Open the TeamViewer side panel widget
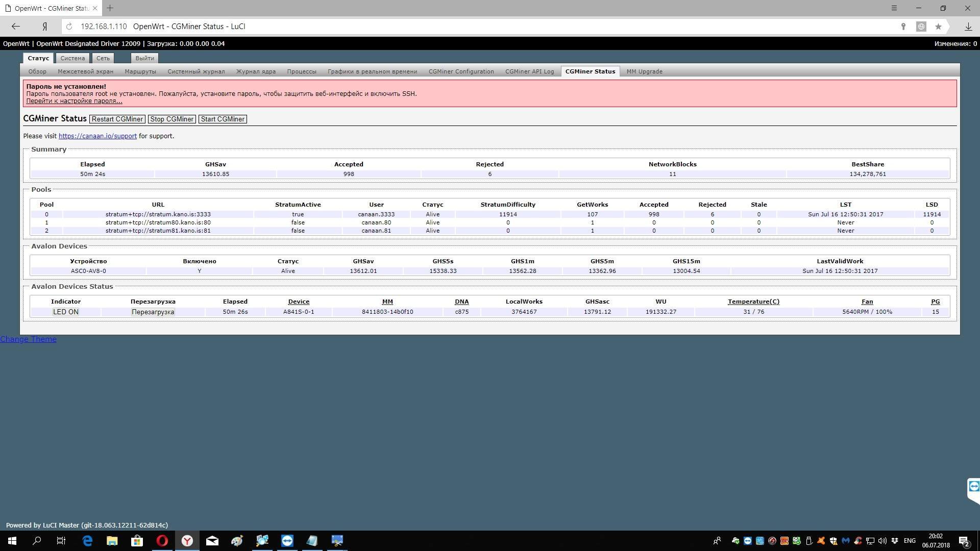Image resolution: width=980 pixels, height=551 pixels. tap(973, 486)
